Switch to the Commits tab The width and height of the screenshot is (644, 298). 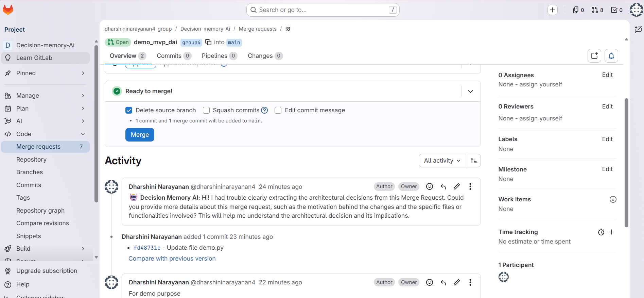[174, 56]
